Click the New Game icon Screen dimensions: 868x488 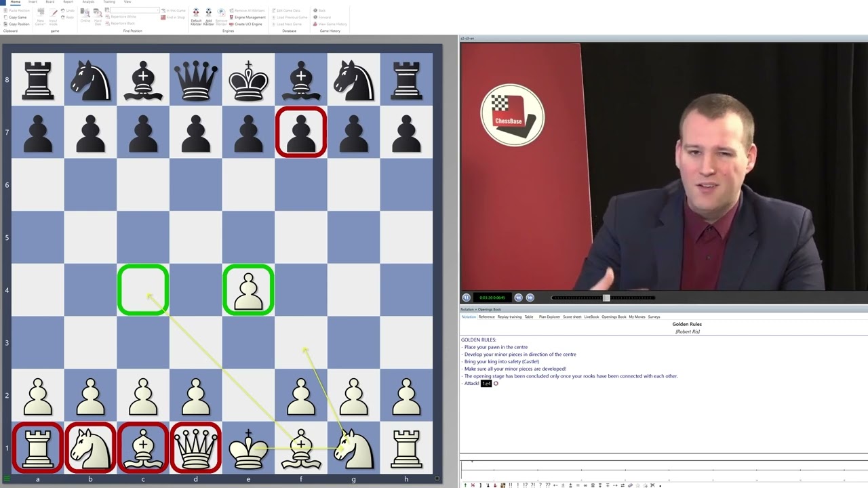pyautogui.click(x=40, y=16)
